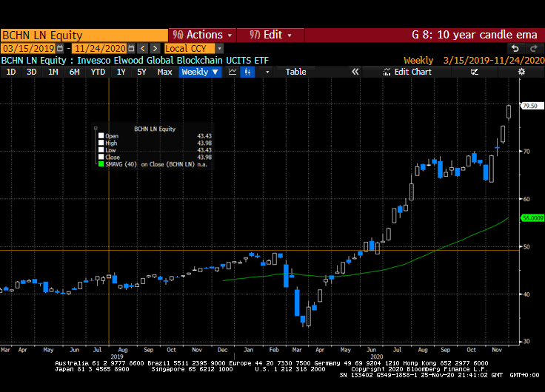Toggle the High series checkbox
545x392 pixels.
click(101, 143)
